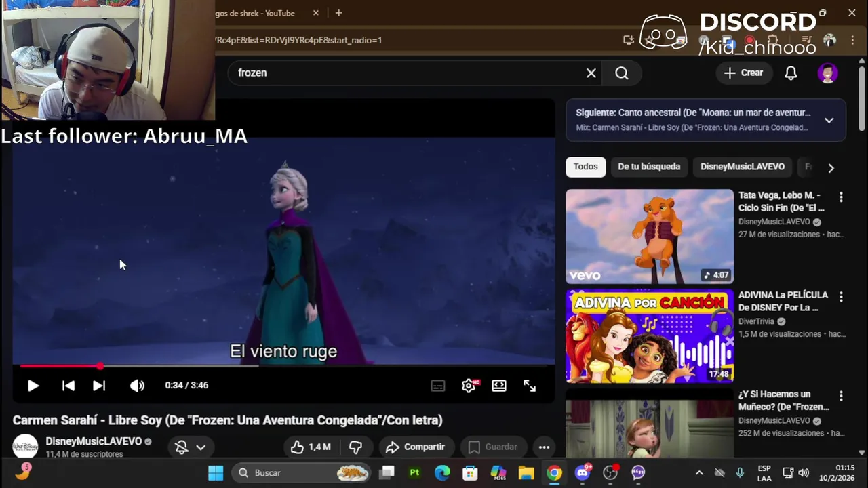Image resolution: width=868 pixels, height=488 pixels.
Task: Open the DisneyMusicLAVEVO channel avatar
Action: (x=25, y=447)
